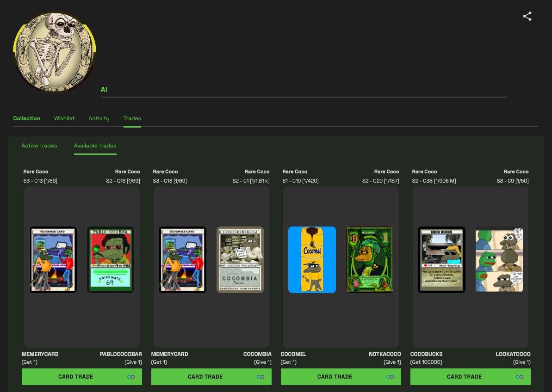Open the Cocomel carton card image

pyautogui.click(x=312, y=260)
